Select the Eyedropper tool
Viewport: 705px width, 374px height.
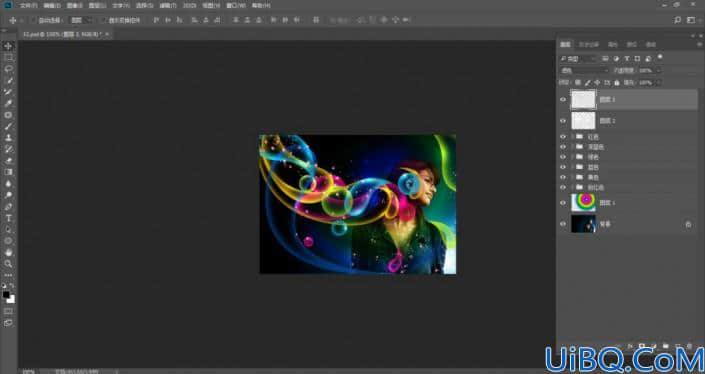click(x=8, y=103)
